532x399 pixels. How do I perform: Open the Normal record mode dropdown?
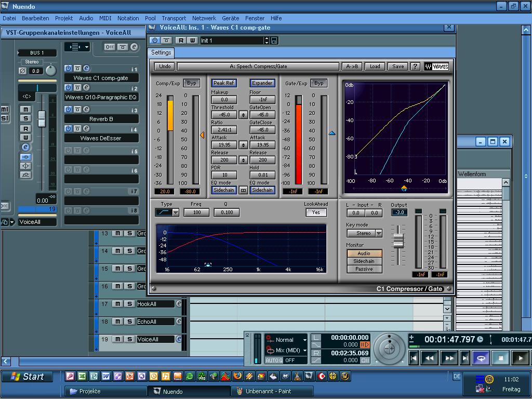[304, 340]
